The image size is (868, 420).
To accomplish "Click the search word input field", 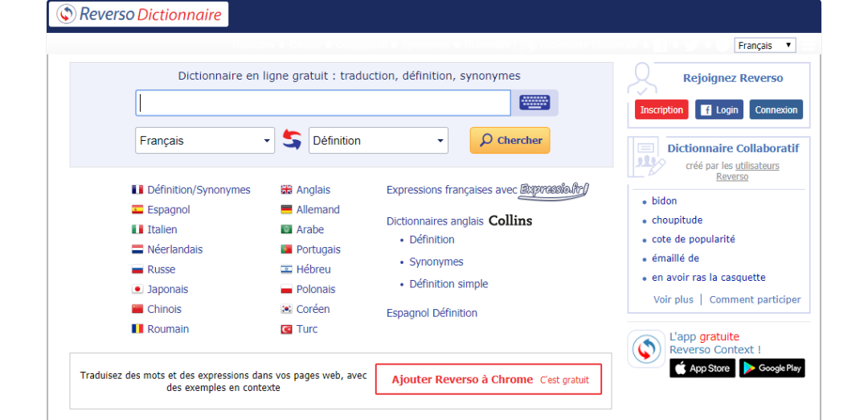I will 323,103.
